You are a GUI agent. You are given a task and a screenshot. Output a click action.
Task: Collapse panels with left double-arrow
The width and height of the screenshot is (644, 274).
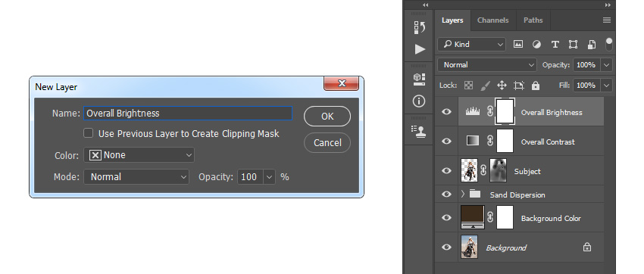coord(426,5)
